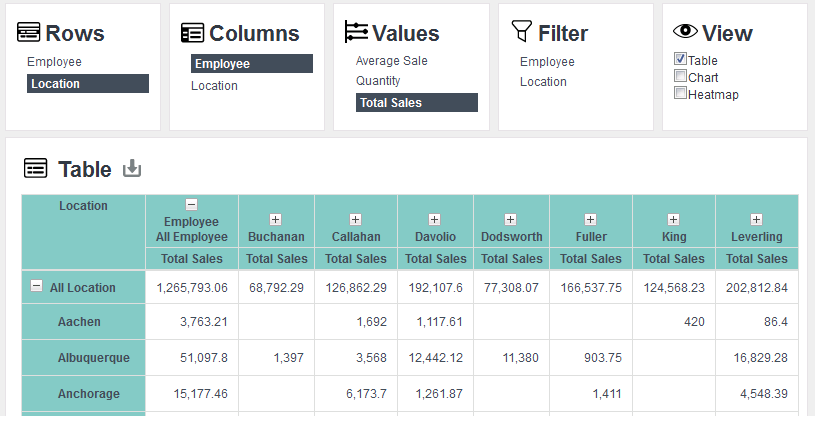Expand the Buchanan column
This screenshot has width=815, height=436.
pyautogui.click(x=275, y=220)
